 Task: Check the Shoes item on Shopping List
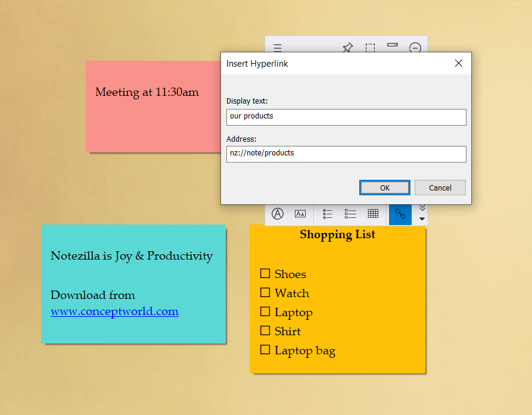click(x=265, y=273)
